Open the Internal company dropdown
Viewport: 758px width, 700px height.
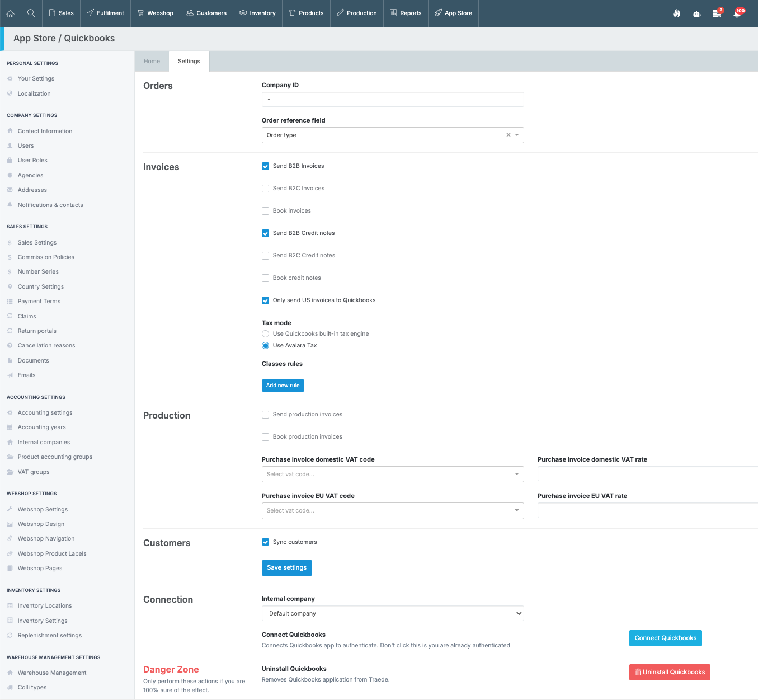392,613
